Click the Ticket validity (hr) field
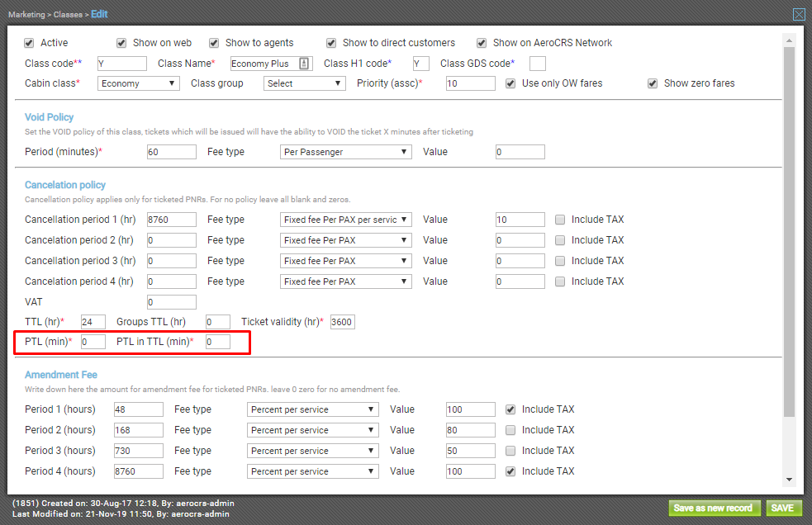 [x=342, y=322]
